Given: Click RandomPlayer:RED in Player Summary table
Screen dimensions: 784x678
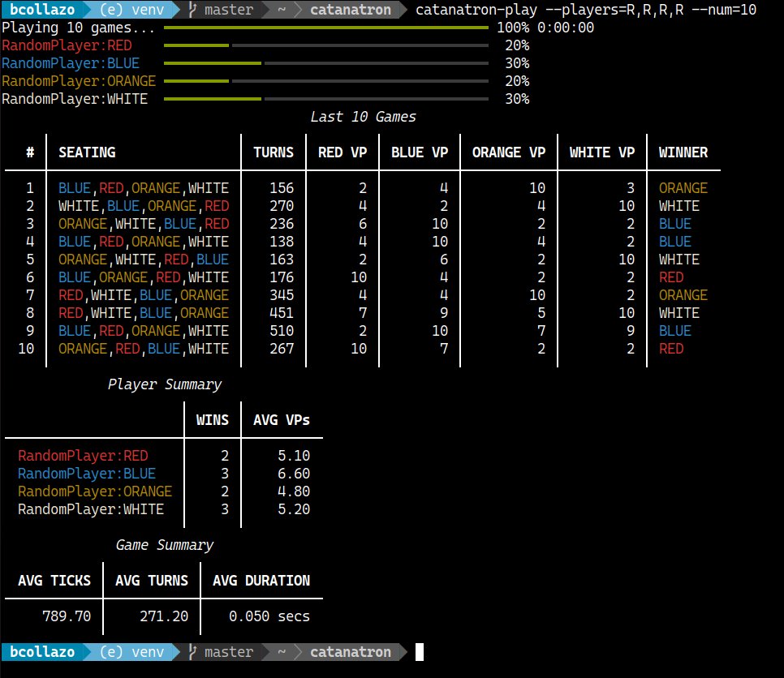Looking at the screenshot, I should [83, 456].
